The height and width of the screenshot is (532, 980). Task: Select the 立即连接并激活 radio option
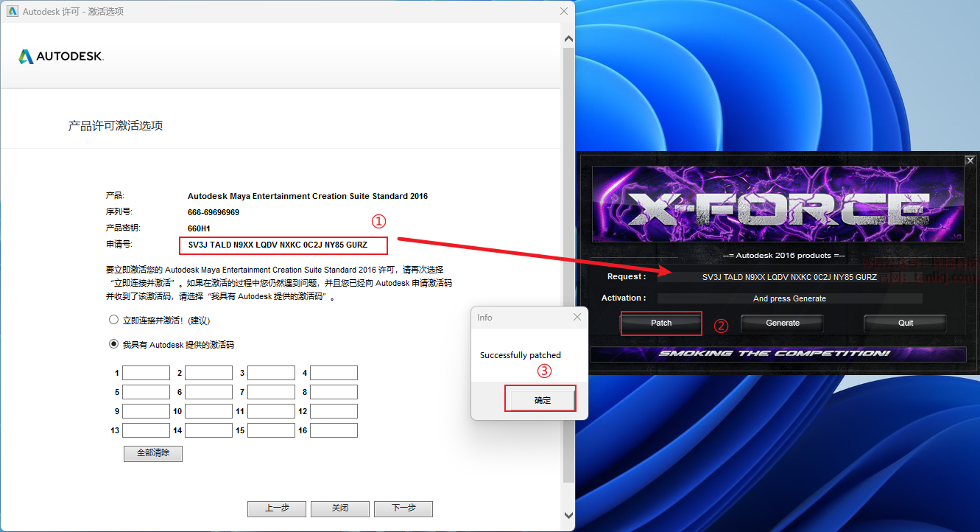114,321
